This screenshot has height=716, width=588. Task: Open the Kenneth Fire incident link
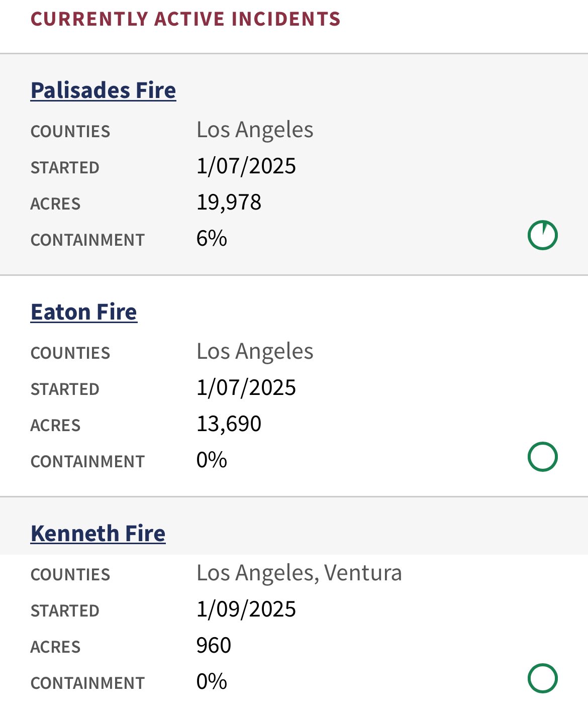tap(98, 534)
